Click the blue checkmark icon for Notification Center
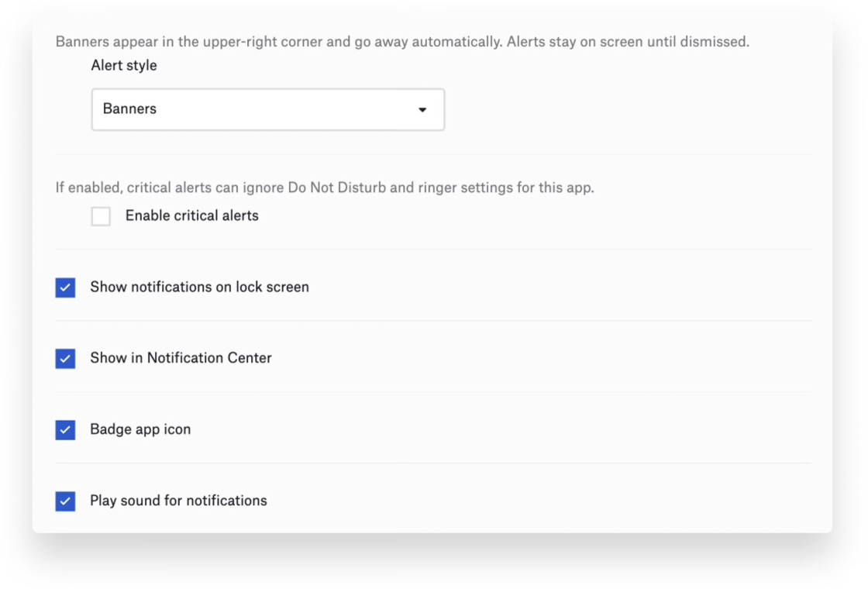The image size is (868, 589). click(66, 359)
